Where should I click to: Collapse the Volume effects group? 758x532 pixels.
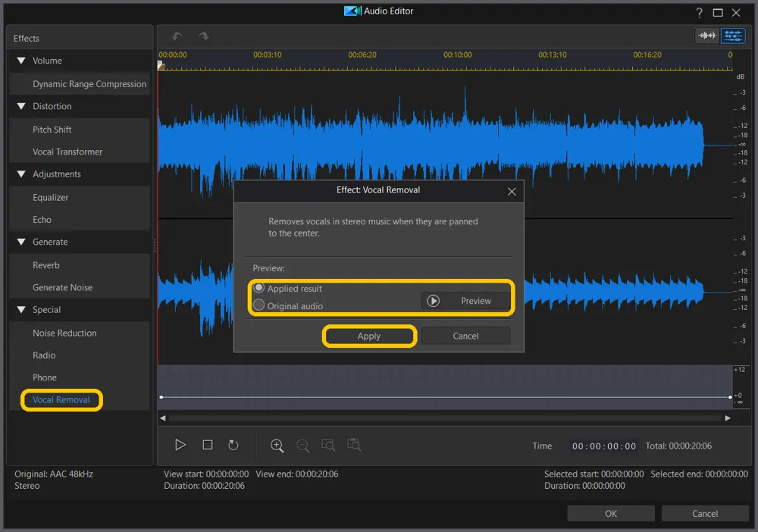point(21,61)
